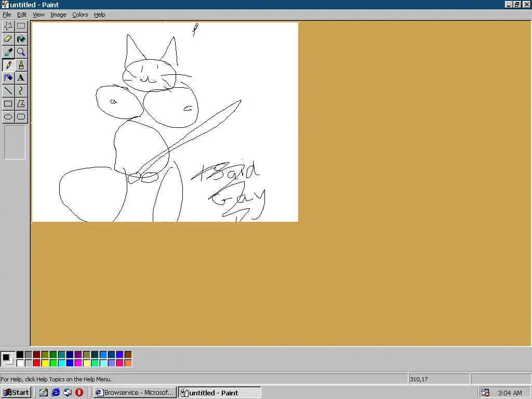The image size is (532, 399).
Task: Click the empty tool options box below tools
Action: [x=15, y=142]
